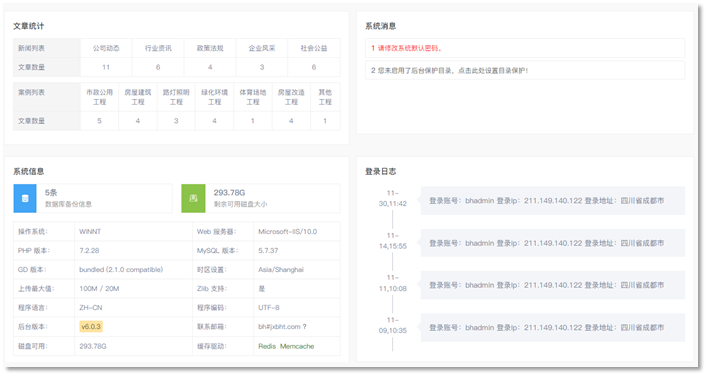Select the 社会公益 news column header

click(314, 48)
